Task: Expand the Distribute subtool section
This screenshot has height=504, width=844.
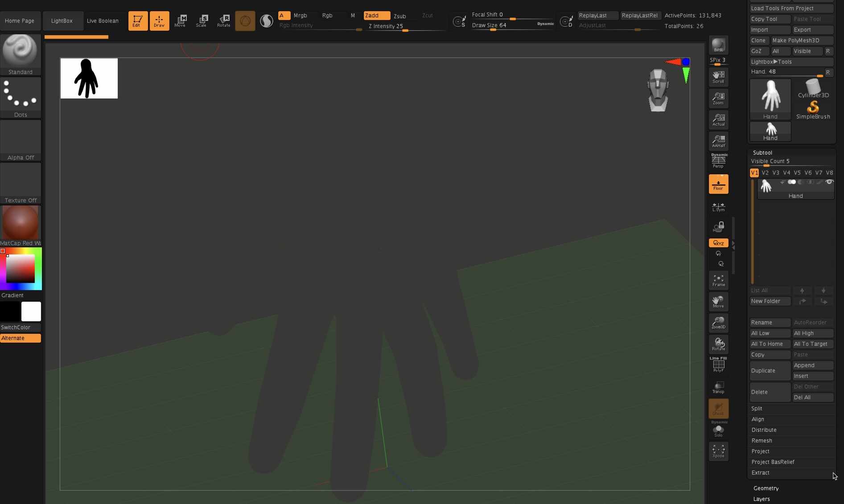Action: click(764, 430)
